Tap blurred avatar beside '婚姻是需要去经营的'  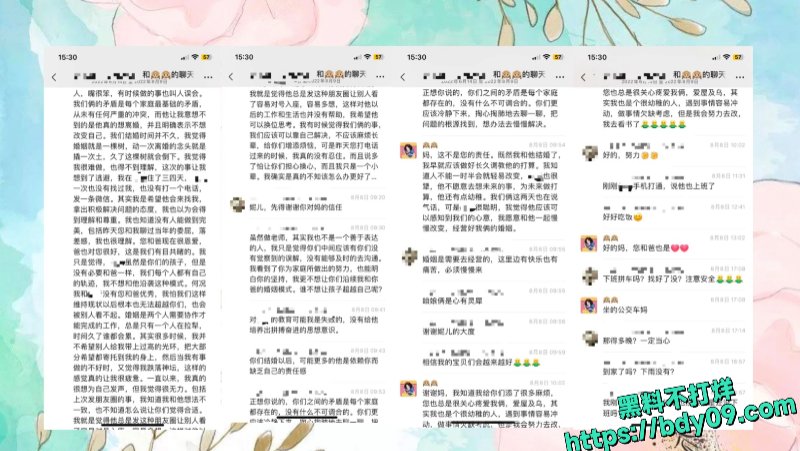[409, 256]
